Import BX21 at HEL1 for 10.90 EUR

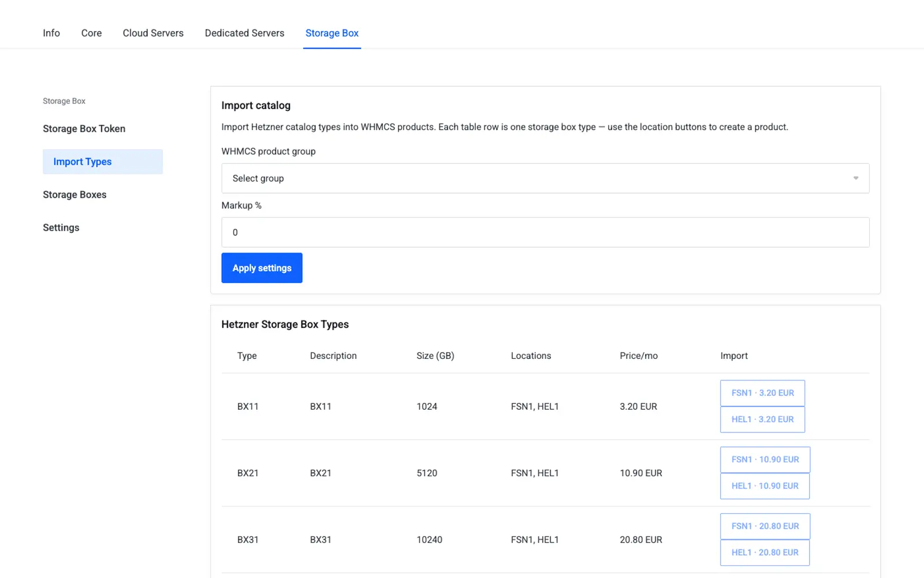click(x=765, y=486)
